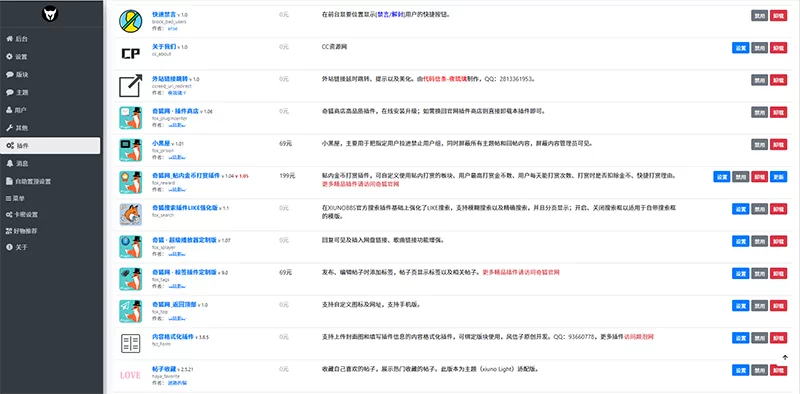Open the 奇狐网·插件商店 title link

[175, 111]
